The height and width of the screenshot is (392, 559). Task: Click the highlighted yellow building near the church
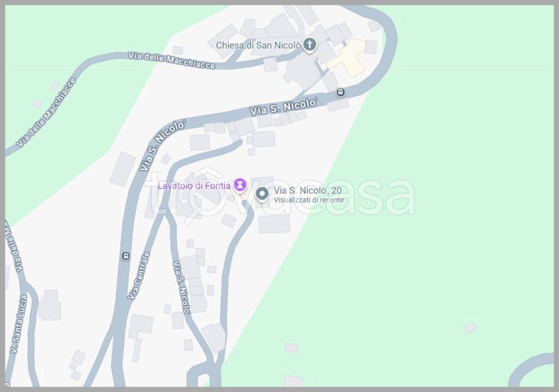pos(347,58)
